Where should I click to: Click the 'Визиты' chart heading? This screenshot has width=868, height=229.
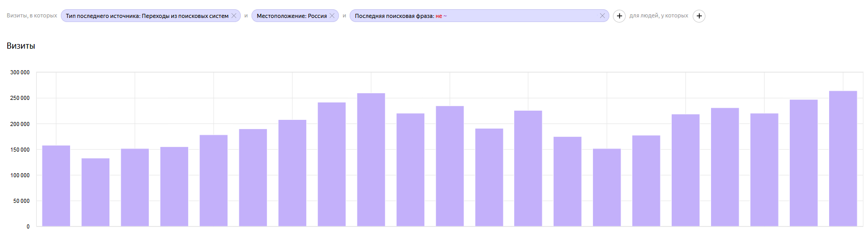pyautogui.click(x=21, y=46)
